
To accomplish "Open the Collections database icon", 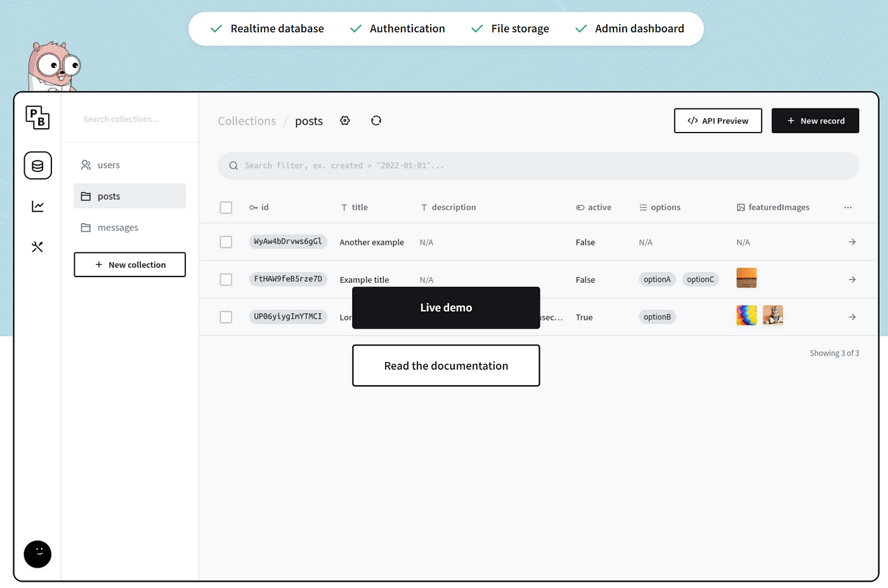I will [x=37, y=166].
